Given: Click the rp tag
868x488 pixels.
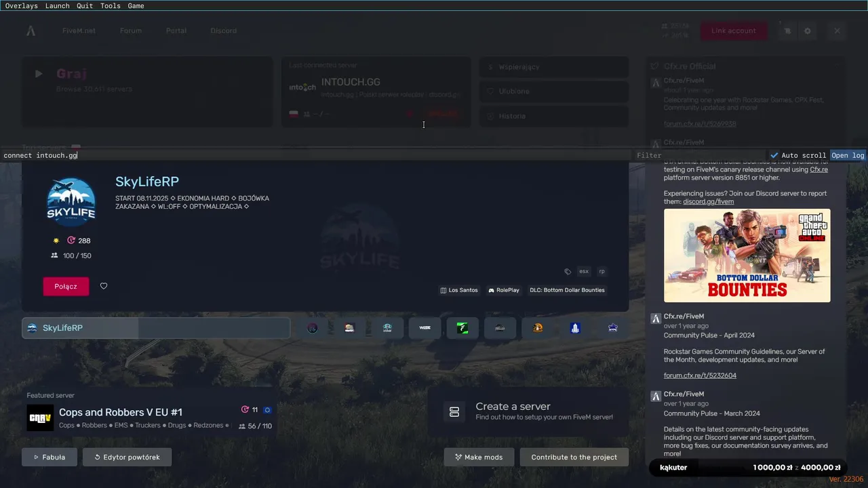Looking at the screenshot, I should [x=601, y=271].
